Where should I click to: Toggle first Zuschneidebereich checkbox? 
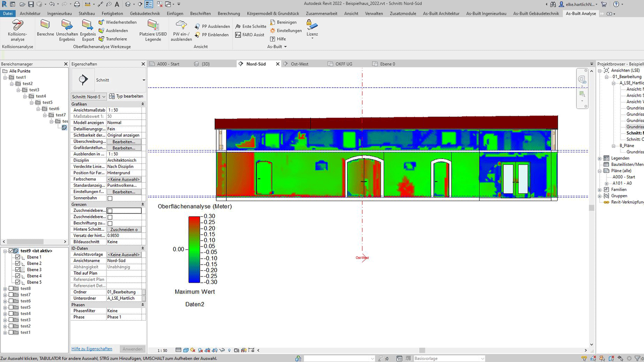[x=110, y=211]
